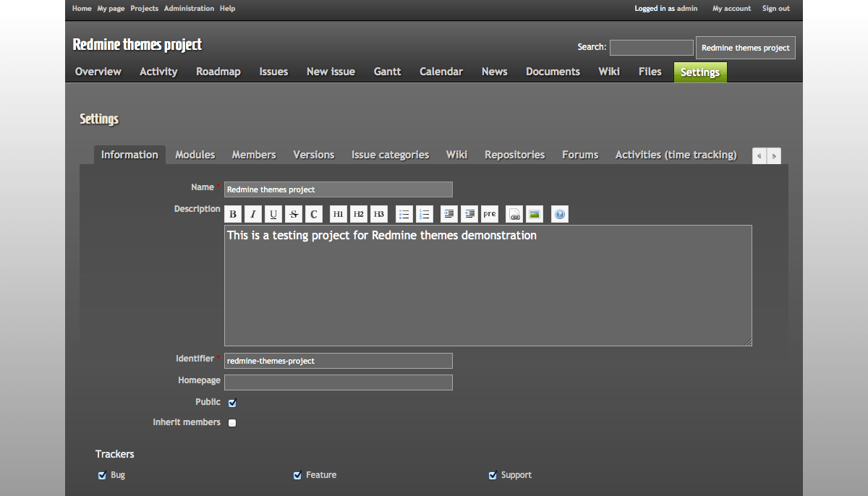Open the Roadmap menu item
Image resolution: width=868 pixels, height=496 pixels.
(x=218, y=72)
